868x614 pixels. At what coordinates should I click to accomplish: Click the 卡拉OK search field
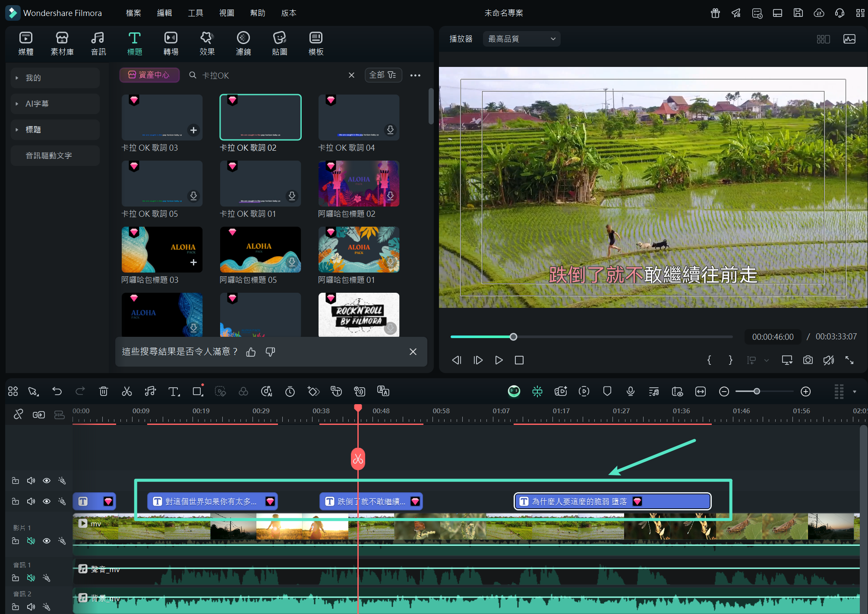[x=272, y=76]
